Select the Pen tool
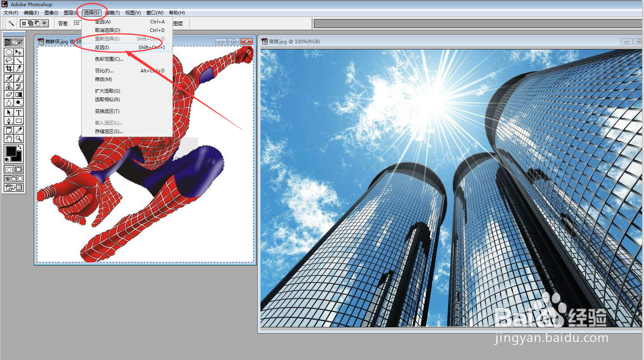 pos(9,121)
